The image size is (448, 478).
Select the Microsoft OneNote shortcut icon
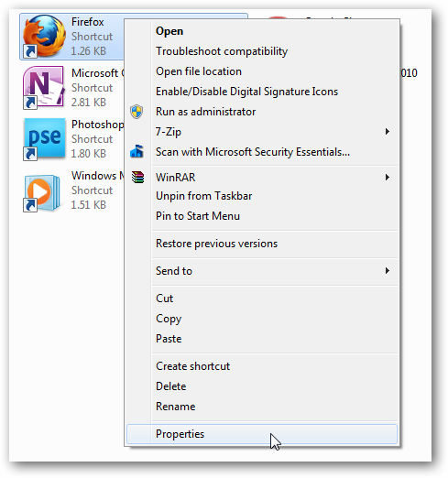(x=44, y=87)
